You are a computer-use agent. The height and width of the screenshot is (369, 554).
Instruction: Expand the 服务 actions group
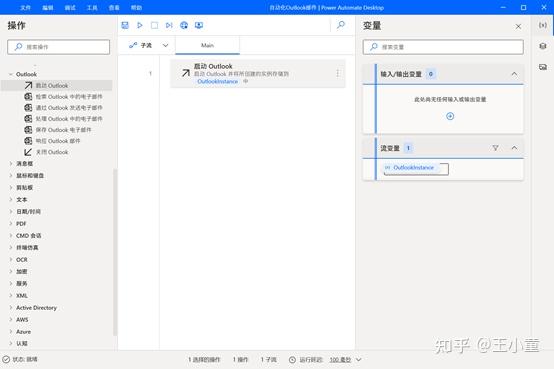tap(11, 283)
